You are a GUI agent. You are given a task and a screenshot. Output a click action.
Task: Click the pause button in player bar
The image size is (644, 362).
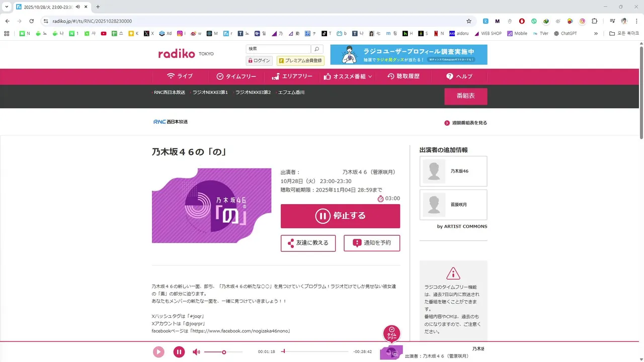(179, 352)
